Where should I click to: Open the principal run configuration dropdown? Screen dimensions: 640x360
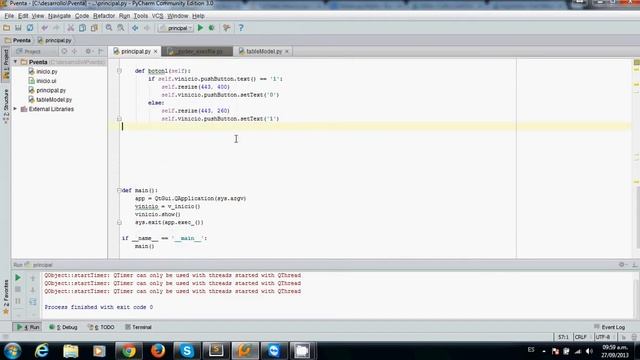click(x=176, y=28)
